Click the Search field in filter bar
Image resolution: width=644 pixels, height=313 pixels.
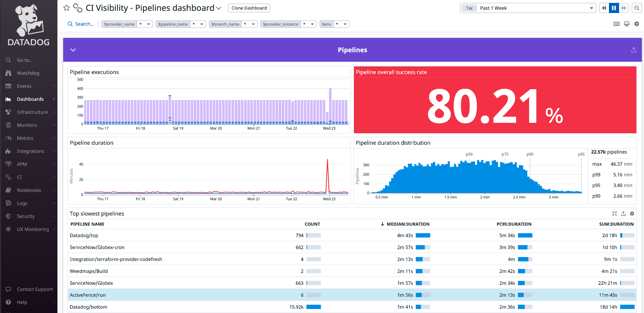coord(84,24)
